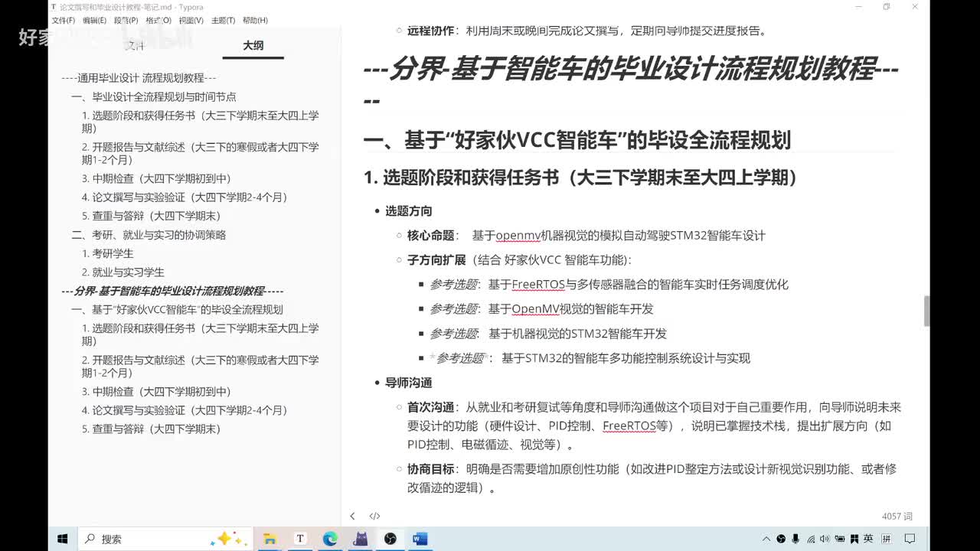Image resolution: width=980 pixels, height=551 pixels.
Task: Open the 主题(T) menu
Action: point(223,21)
